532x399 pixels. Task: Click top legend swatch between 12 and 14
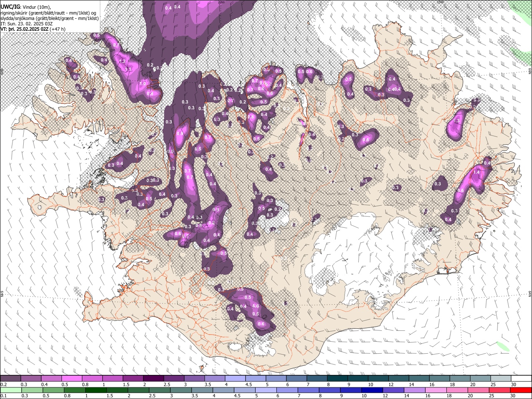coord(399,379)
